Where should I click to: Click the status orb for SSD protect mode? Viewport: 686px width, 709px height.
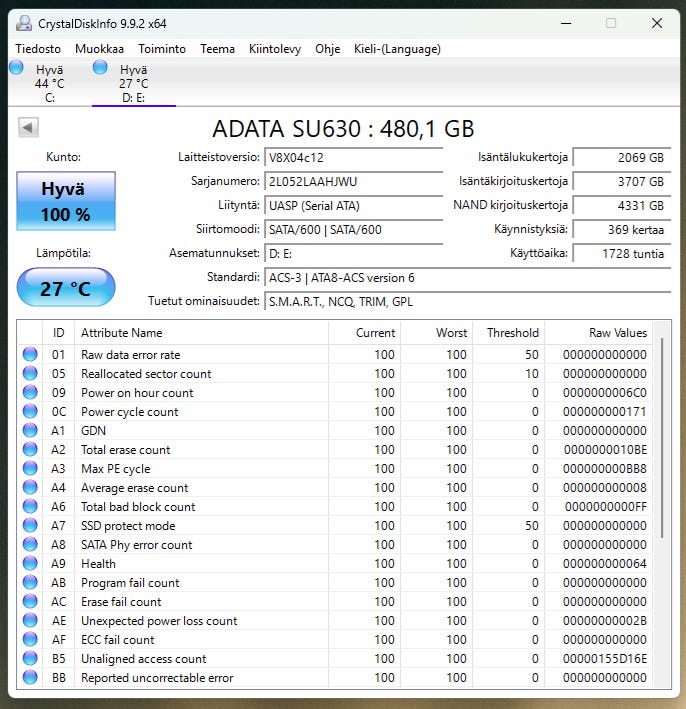pos(30,525)
